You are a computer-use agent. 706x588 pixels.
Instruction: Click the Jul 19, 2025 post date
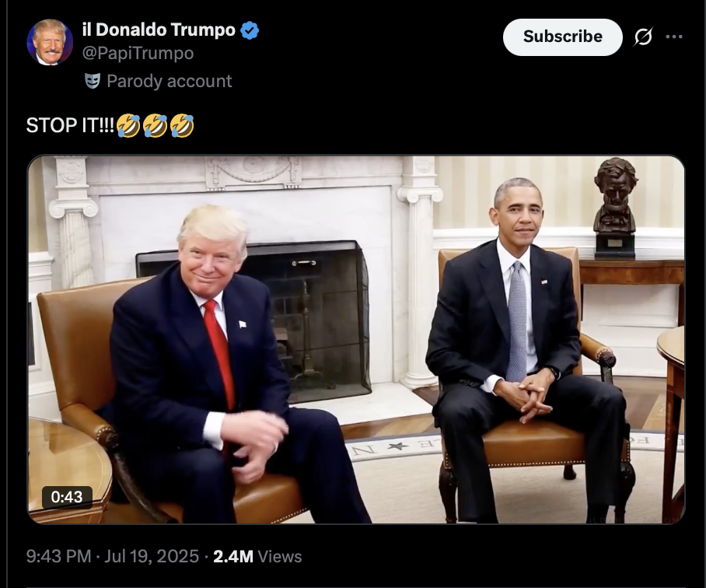point(152,556)
